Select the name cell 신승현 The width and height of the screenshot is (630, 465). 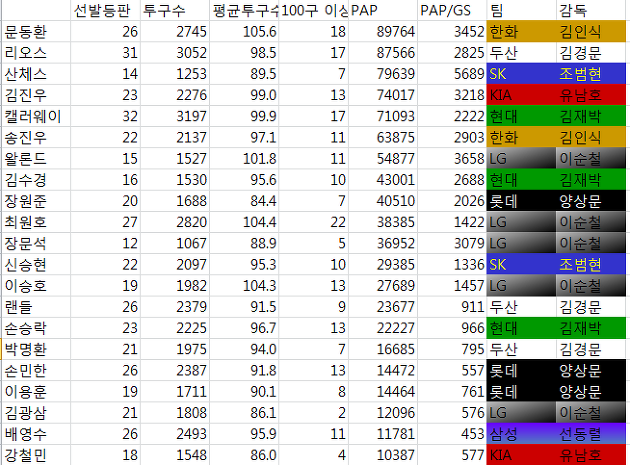[x=36, y=264]
